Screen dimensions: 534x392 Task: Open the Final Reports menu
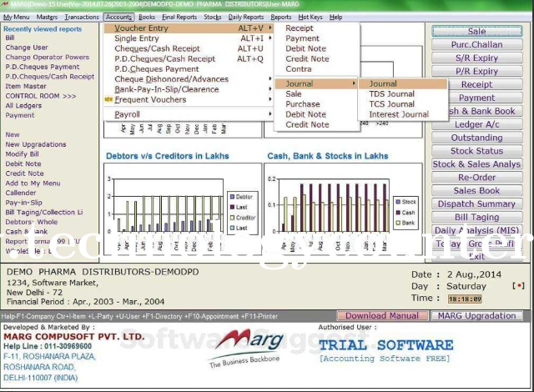pyautogui.click(x=179, y=17)
